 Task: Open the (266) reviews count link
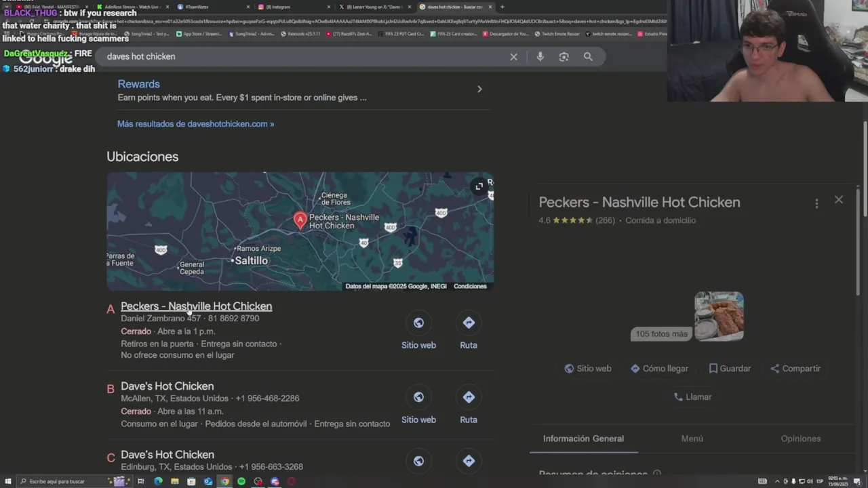click(605, 220)
